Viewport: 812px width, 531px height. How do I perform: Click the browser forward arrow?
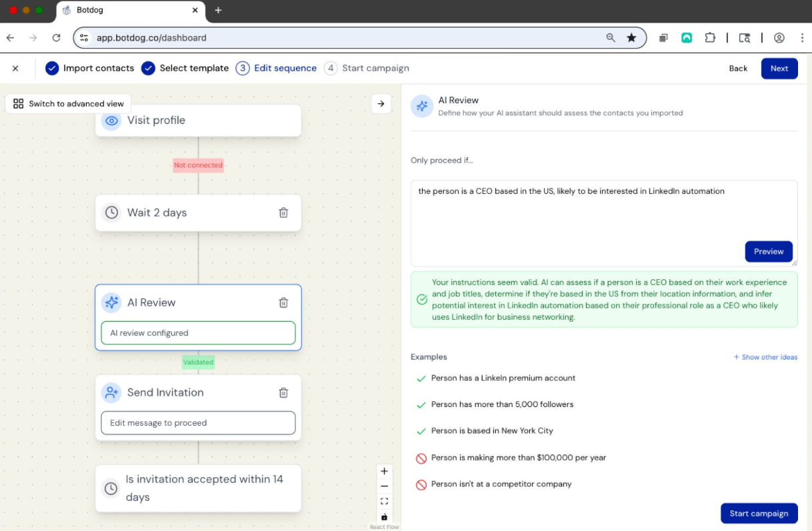click(x=33, y=38)
